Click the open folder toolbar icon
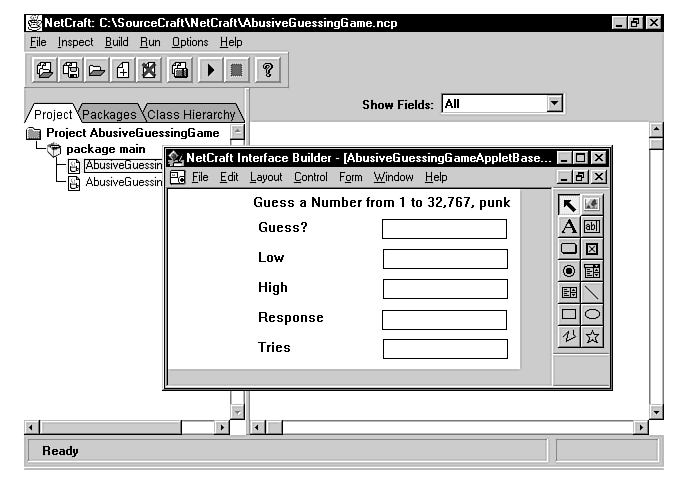The image size is (681, 483). point(97,70)
